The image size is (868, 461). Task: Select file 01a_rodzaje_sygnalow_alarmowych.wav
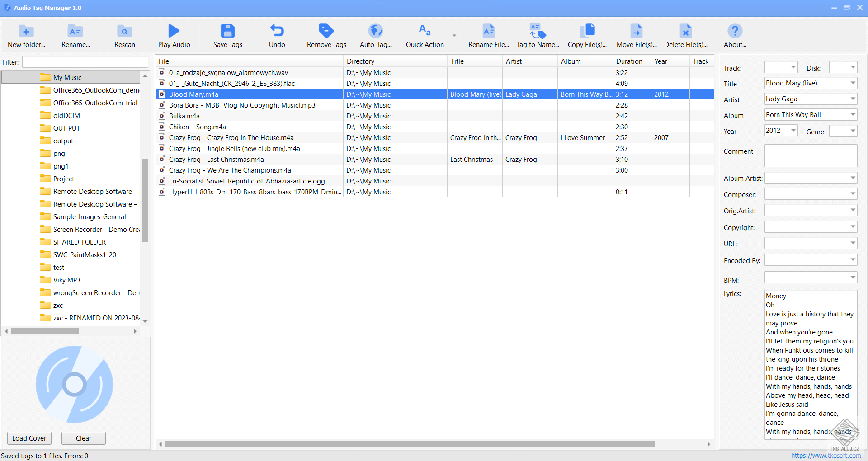pos(228,72)
